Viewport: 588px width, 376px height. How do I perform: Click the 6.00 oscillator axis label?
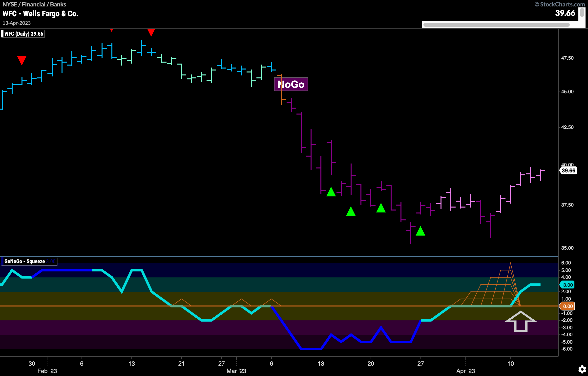pyautogui.click(x=566, y=263)
